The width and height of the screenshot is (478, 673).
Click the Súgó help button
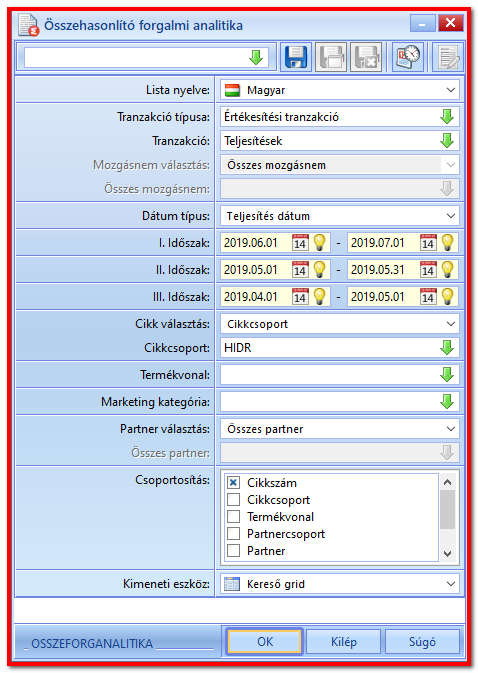(422, 642)
